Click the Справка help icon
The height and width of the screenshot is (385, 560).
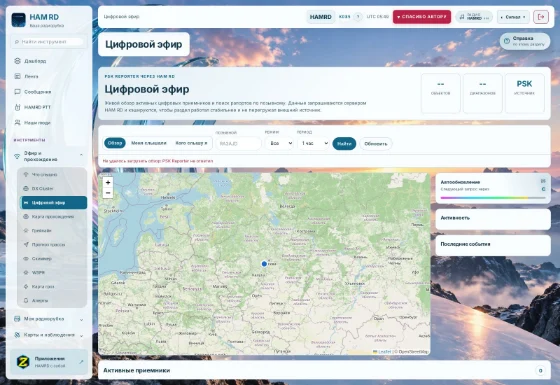[506, 41]
